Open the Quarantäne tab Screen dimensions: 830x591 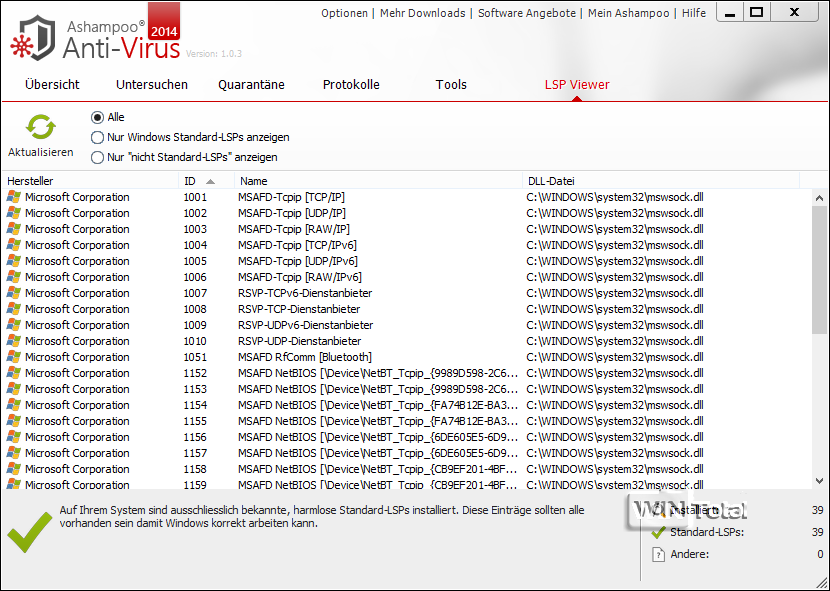click(251, 85)
